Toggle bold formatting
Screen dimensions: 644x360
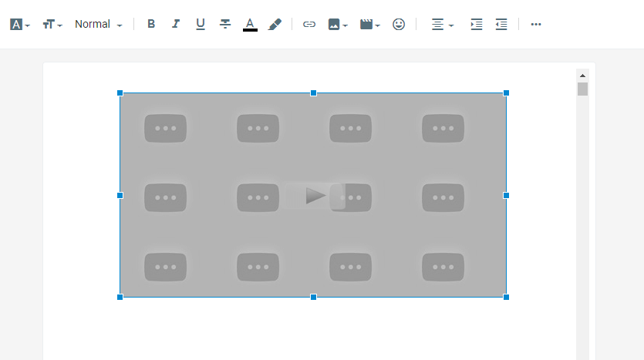coord(151,24)
